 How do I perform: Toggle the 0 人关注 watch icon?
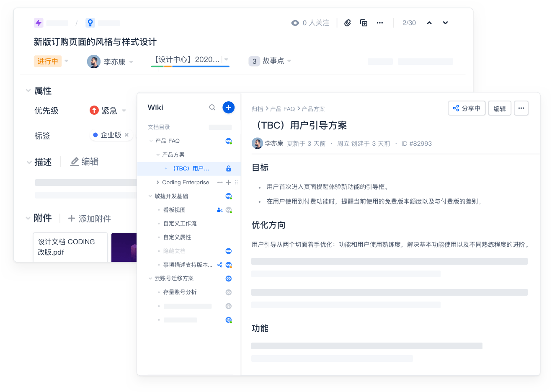tap(295, 23)
